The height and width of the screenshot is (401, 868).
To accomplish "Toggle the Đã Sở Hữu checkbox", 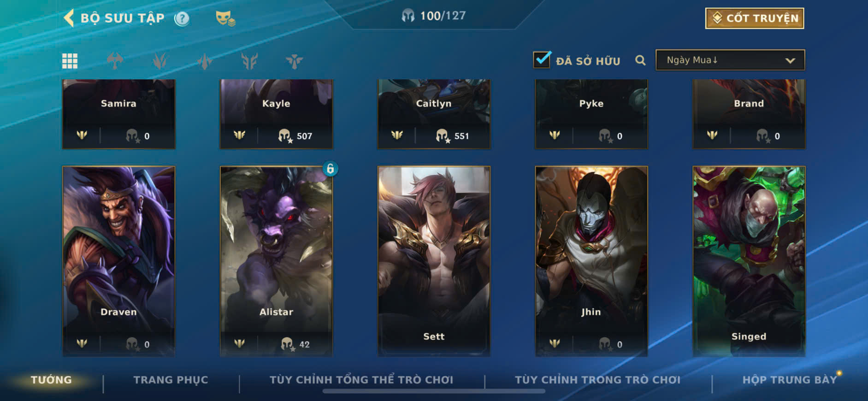I will [x=542, y=59].
